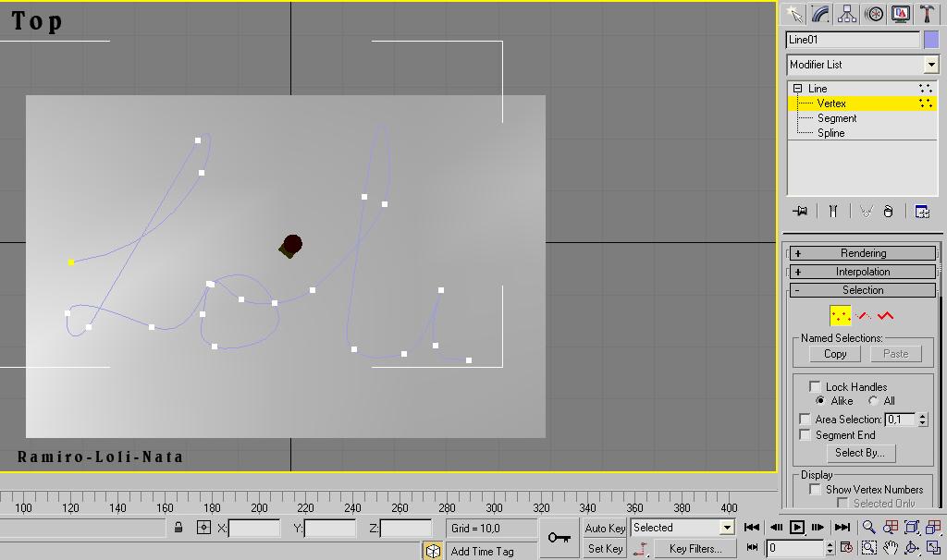Enable Show Vertex Numbers checkbox
Screen dimensions: 947x560
[815, 490]
